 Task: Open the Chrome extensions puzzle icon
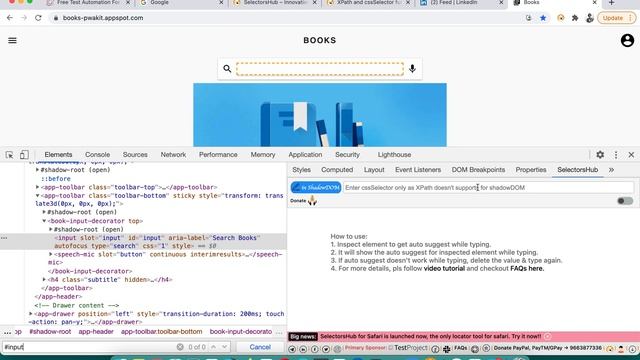[x=575, y=18]
